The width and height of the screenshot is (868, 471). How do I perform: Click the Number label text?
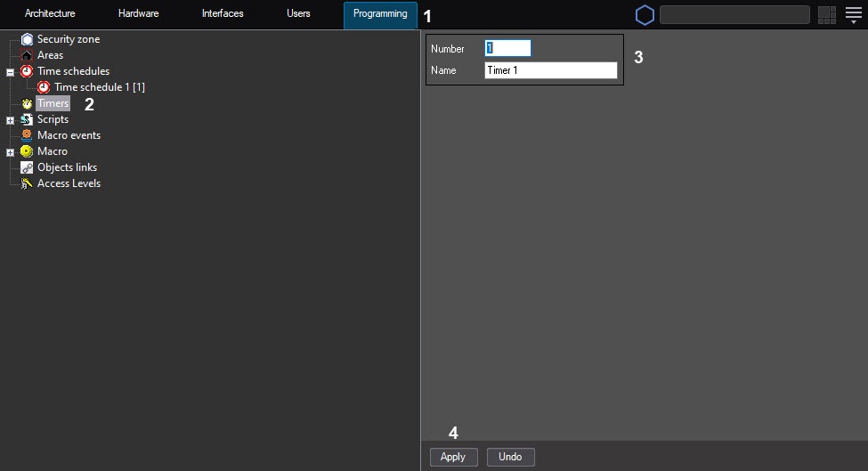[x=447, y=49]
